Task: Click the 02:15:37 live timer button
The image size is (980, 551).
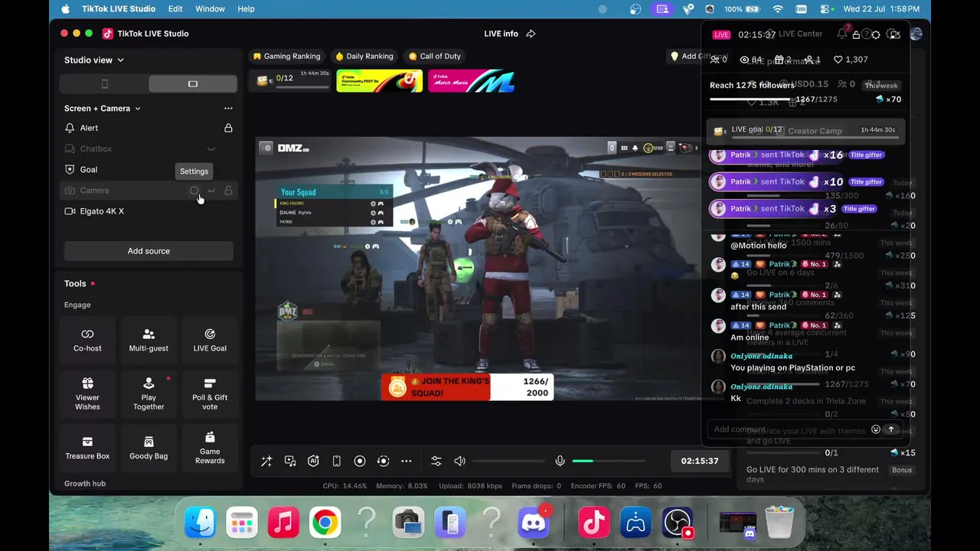Action: coord(700,461)
